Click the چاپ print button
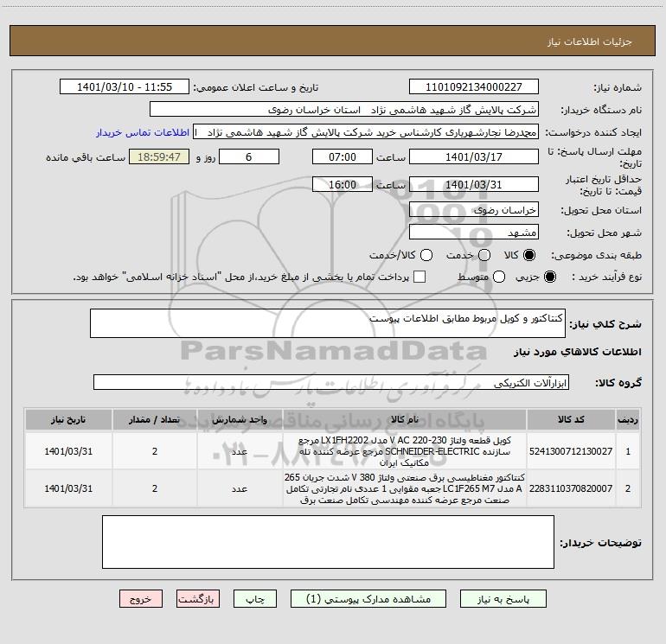Screen dimensions: 666x644 (255, 598)
